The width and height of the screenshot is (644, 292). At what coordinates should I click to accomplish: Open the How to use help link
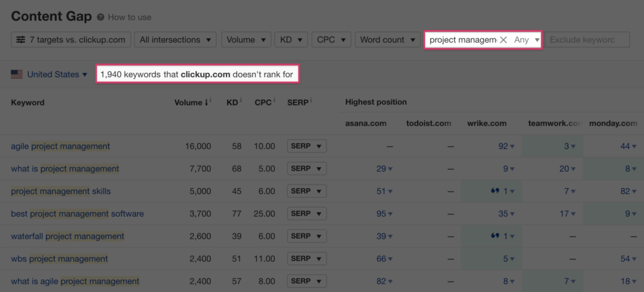click(x=130, y=17)
